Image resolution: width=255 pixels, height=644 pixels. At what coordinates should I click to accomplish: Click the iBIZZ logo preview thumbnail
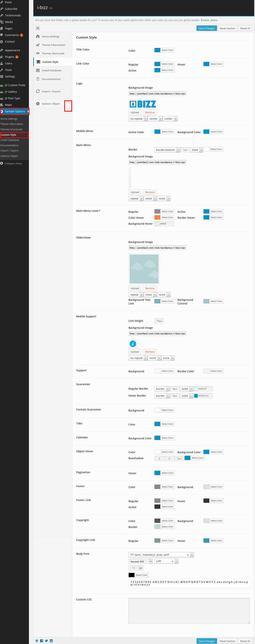pos(143,104)
